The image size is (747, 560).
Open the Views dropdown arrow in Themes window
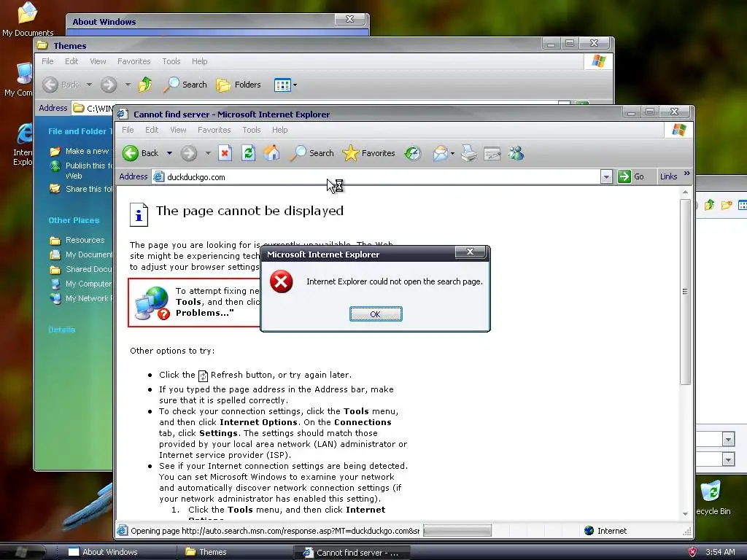click(295, 85)
